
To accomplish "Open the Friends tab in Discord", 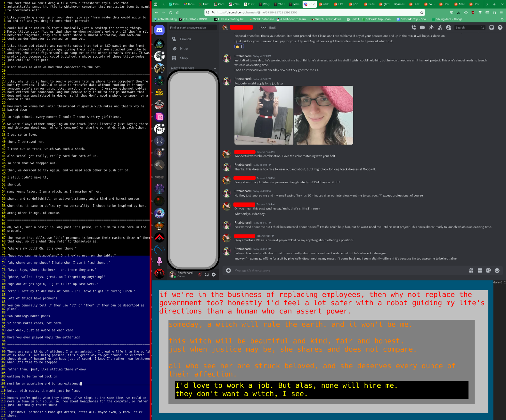I will click(x=185, y=39).
